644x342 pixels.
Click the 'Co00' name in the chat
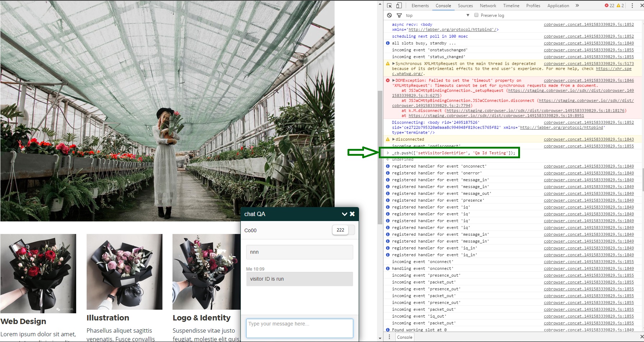(x=250, y=230)
